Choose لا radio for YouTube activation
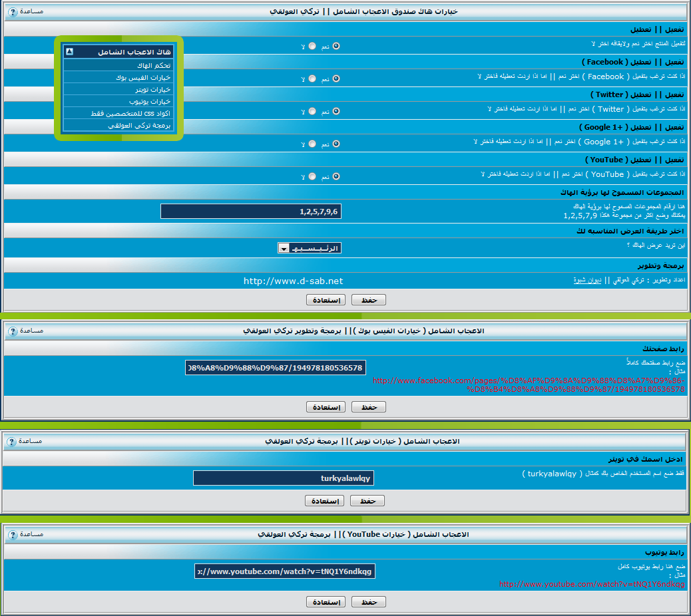Screen dimensions: 691x616 click(x=312, y=176)
